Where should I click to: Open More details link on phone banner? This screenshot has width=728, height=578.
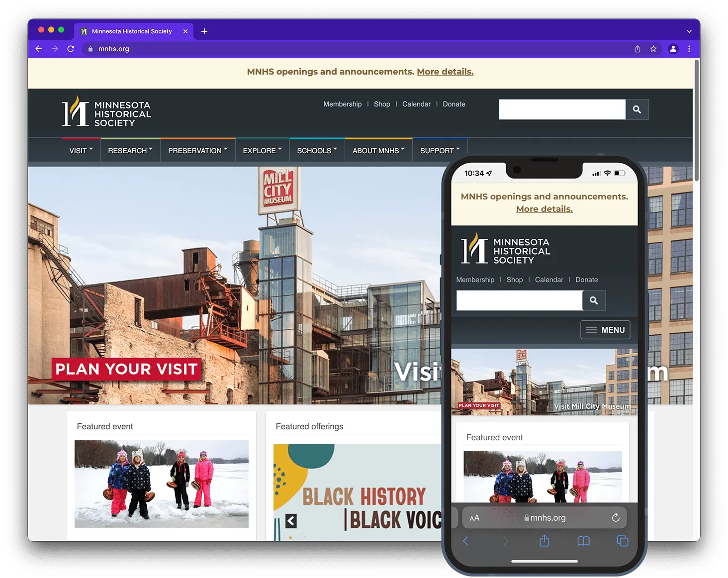tap(545, 209)
